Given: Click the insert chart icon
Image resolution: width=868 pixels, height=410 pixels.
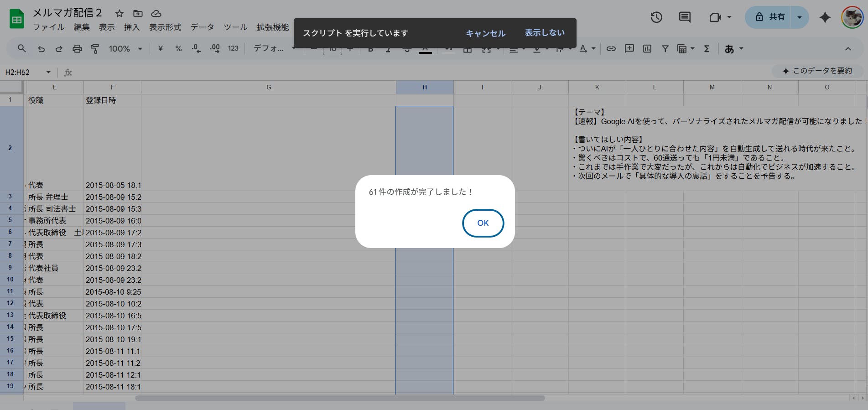Looking at the screenshot, I should tap(647, 49).
